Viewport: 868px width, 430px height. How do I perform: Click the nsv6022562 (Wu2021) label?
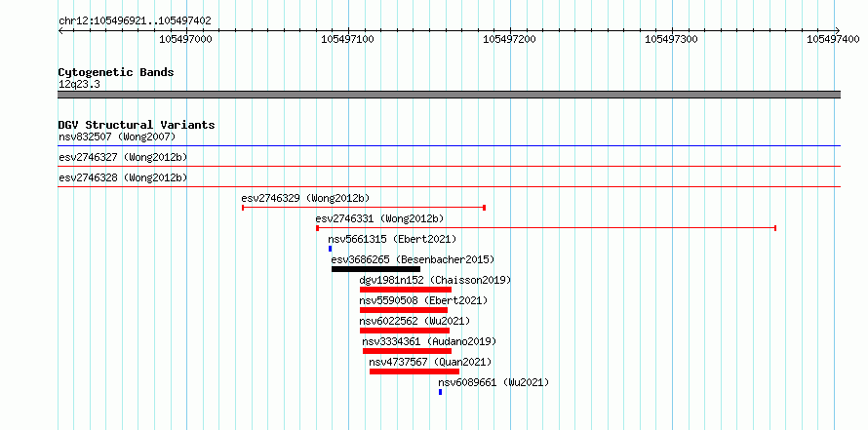pos(414,321)
